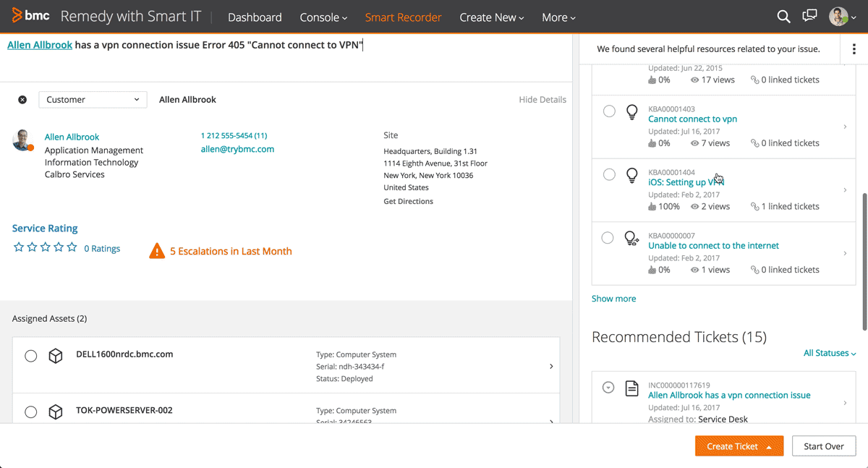Open the Cannot connect to vpn article

[x=692, y=119]
